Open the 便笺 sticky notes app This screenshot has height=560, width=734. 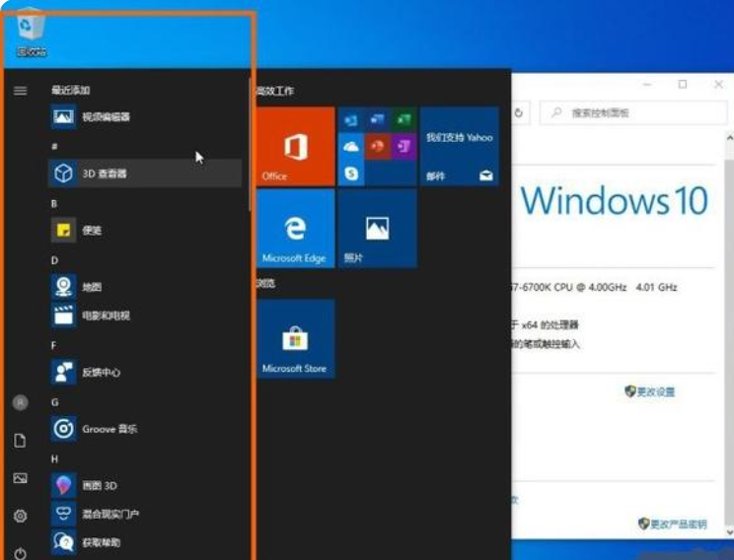[91, 231]
